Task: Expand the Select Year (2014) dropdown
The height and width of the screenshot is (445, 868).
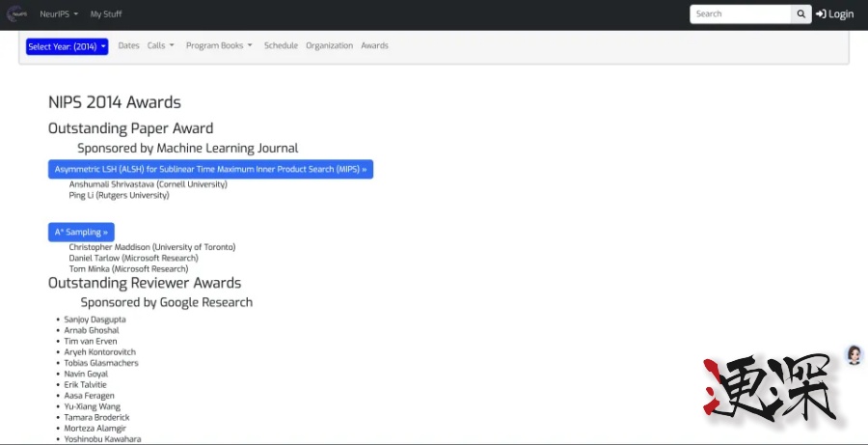Action: 67,46
